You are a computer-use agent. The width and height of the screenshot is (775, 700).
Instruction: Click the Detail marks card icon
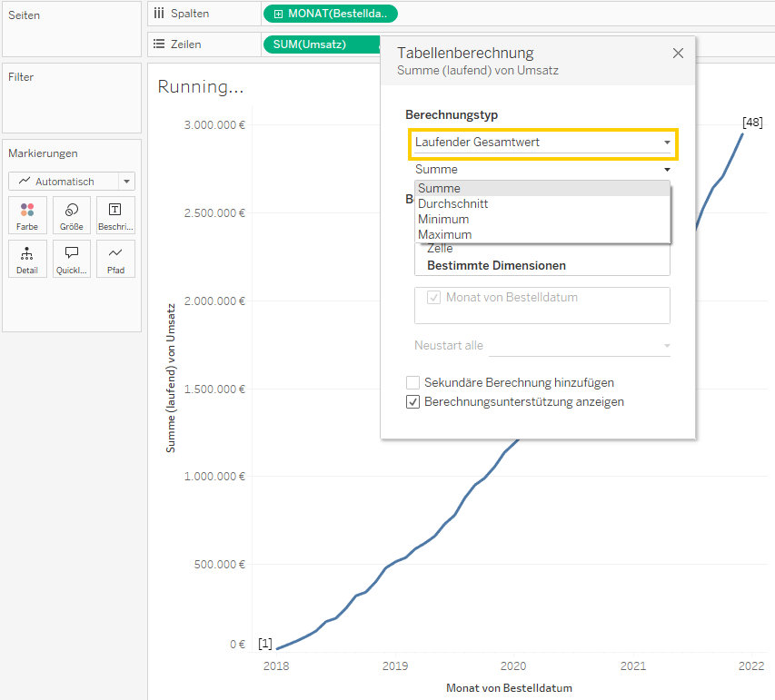(x=27, y=259)
